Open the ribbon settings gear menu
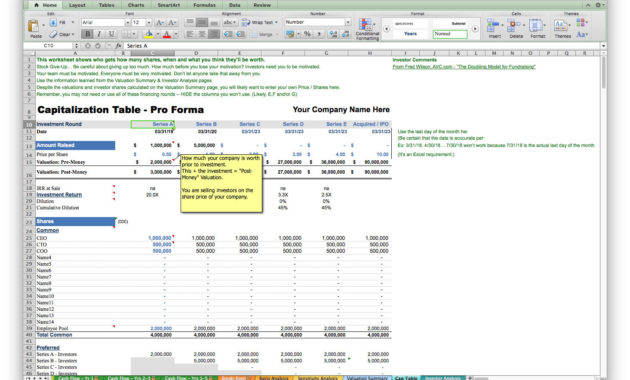Image resolution: width=630 pixels, height=380 pixels. point(599,5)
